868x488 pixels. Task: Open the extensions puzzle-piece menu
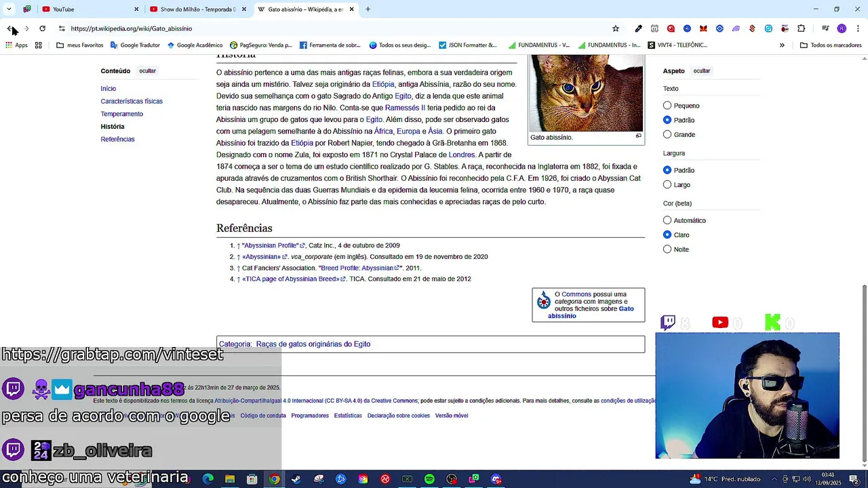point(802,28)
